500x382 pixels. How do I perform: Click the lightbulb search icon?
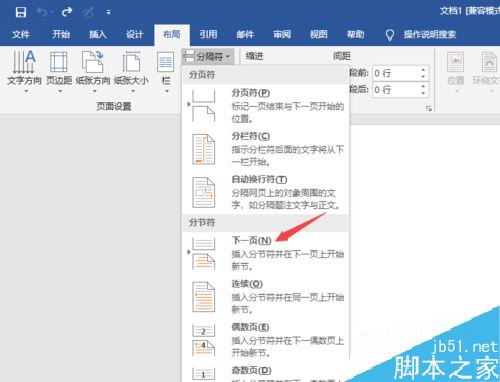point(390,35)
